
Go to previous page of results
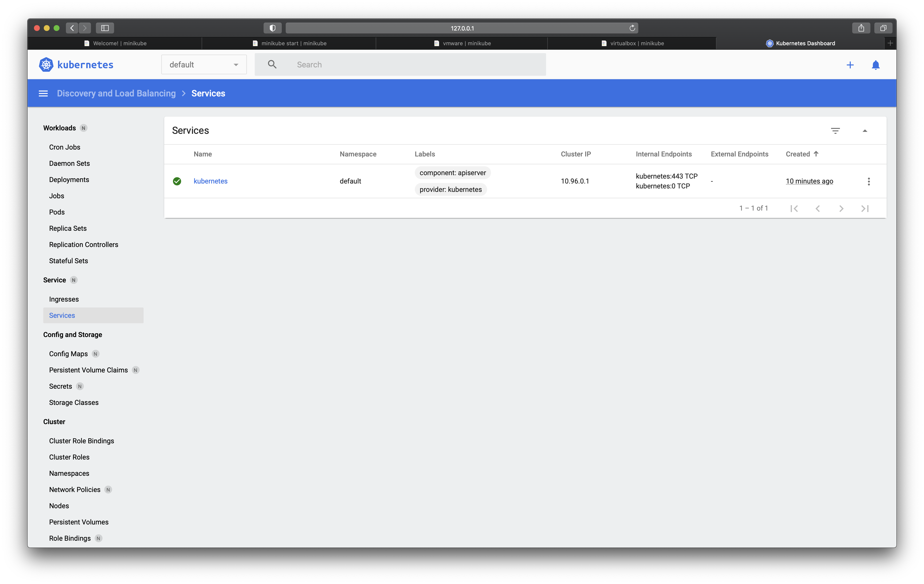pyautogui.click(x=817, y=209)
